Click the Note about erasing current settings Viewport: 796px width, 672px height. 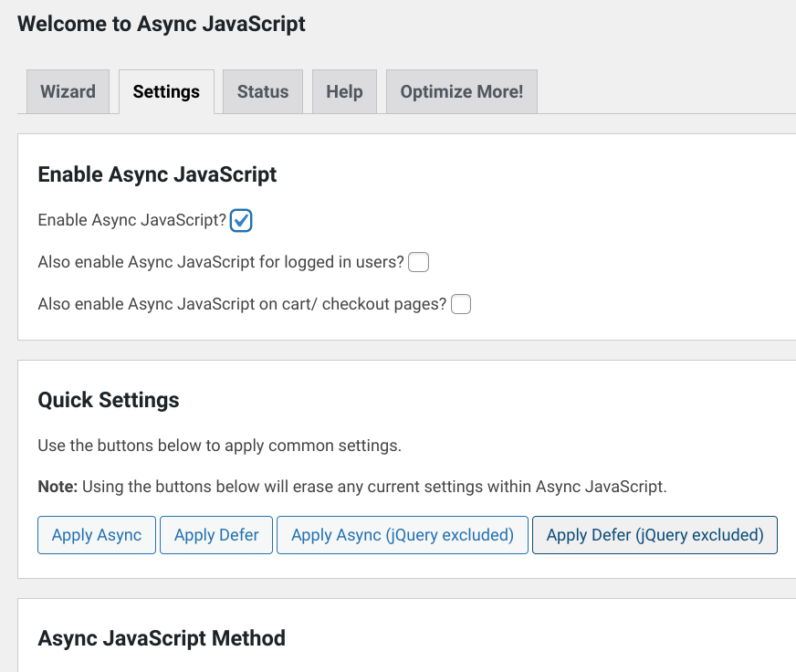click(352, 487)
